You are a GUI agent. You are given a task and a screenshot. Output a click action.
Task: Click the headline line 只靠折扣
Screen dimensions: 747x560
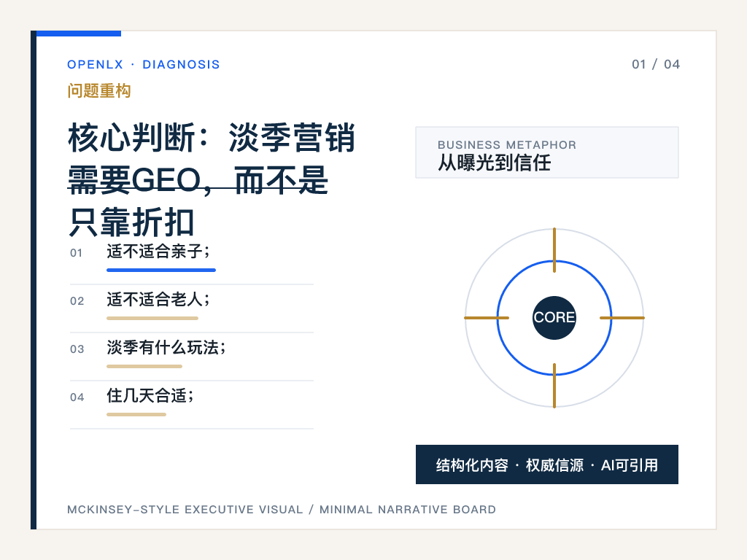pyautogui.click(x=131, y=222)
